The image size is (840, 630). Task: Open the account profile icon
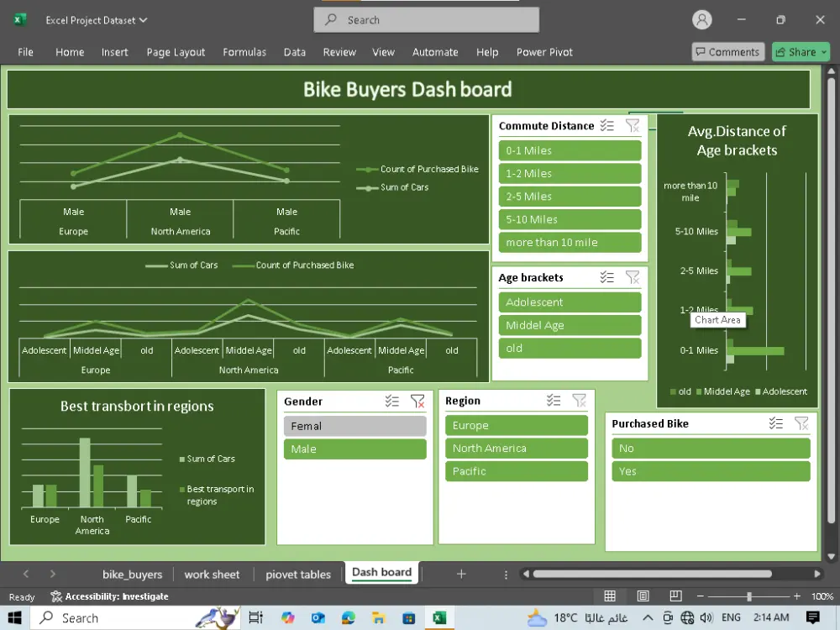701,20
